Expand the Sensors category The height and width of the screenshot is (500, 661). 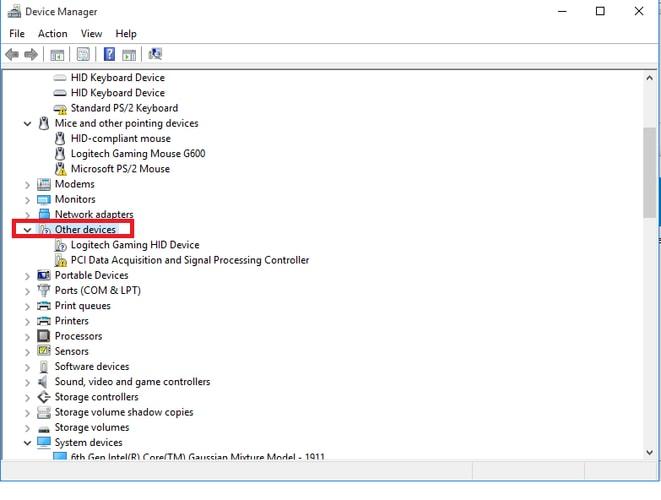coord(27,352)
